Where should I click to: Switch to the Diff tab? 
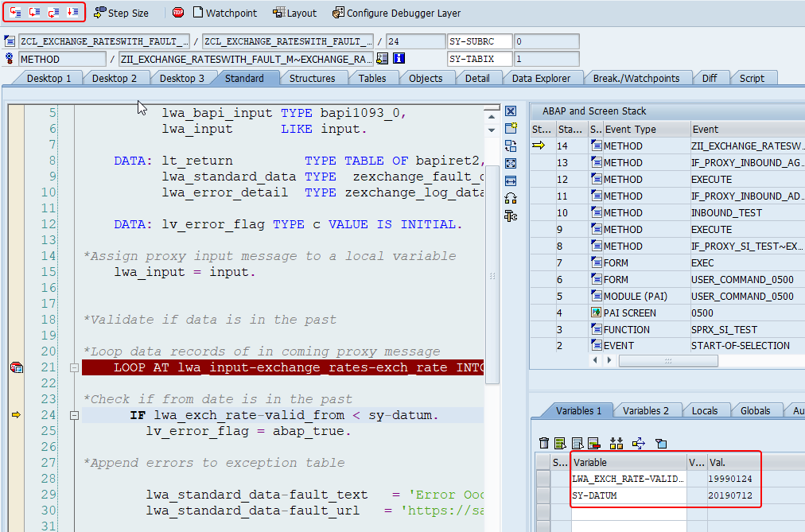tap(709, 78)
